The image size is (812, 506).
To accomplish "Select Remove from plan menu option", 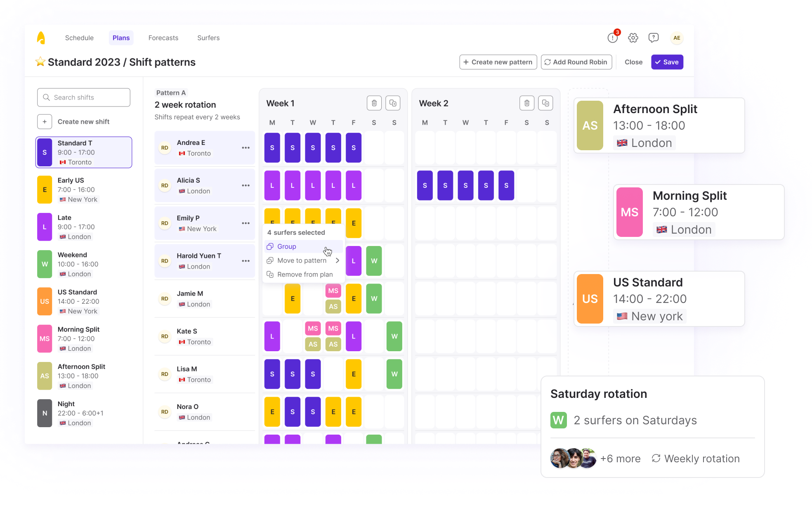I will click(x=304, y=274).
